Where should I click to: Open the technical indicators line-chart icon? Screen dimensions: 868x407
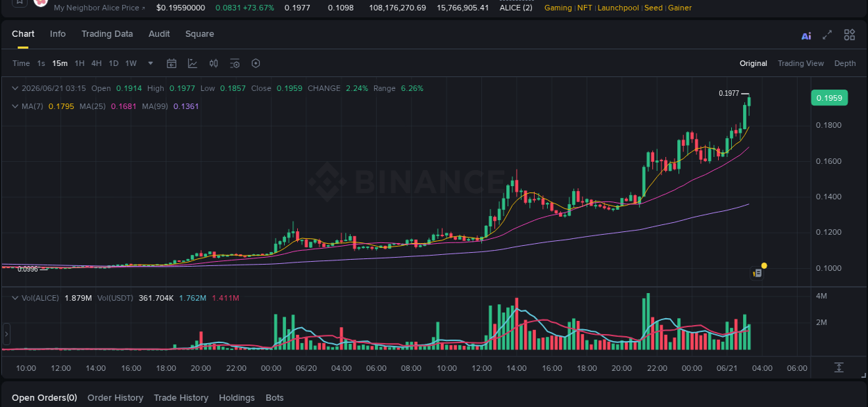tap(192, 63)
